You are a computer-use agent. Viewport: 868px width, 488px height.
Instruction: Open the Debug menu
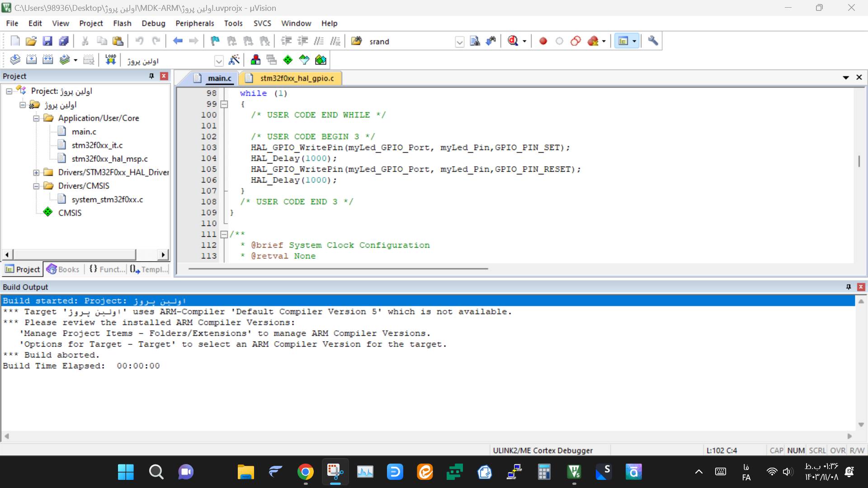(153, 23)
